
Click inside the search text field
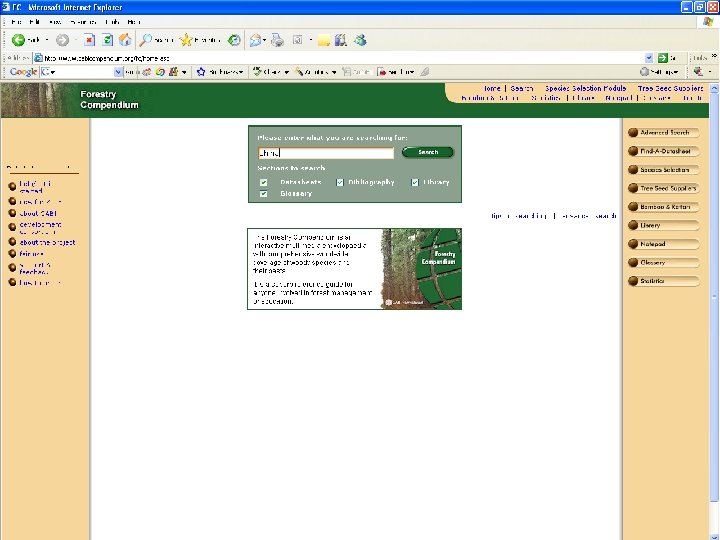326,153
